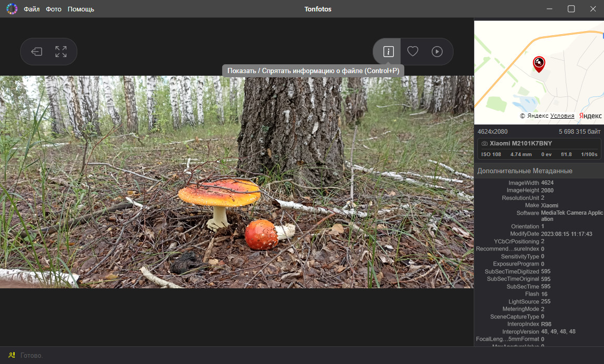Click the status icon beside Готово
Screen dimensions: 604x364
(x=11, y=355)
